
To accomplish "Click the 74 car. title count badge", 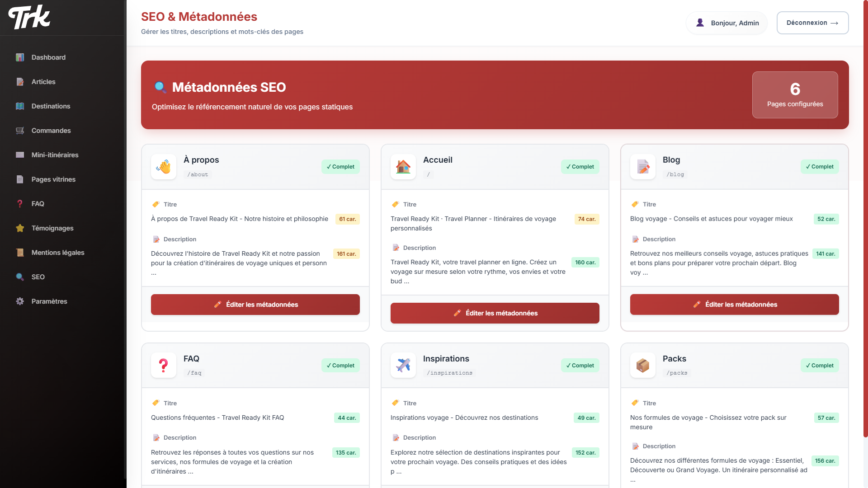I will click(587, 219).
